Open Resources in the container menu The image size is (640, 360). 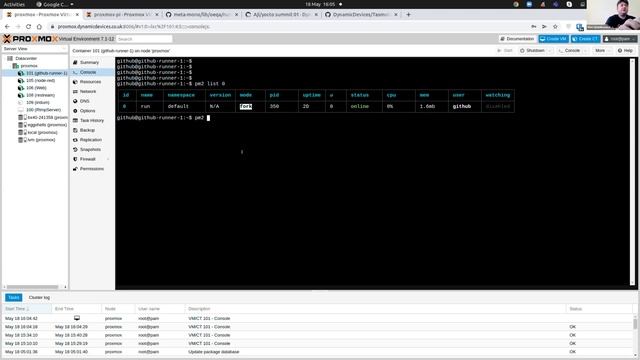[90, 82]
